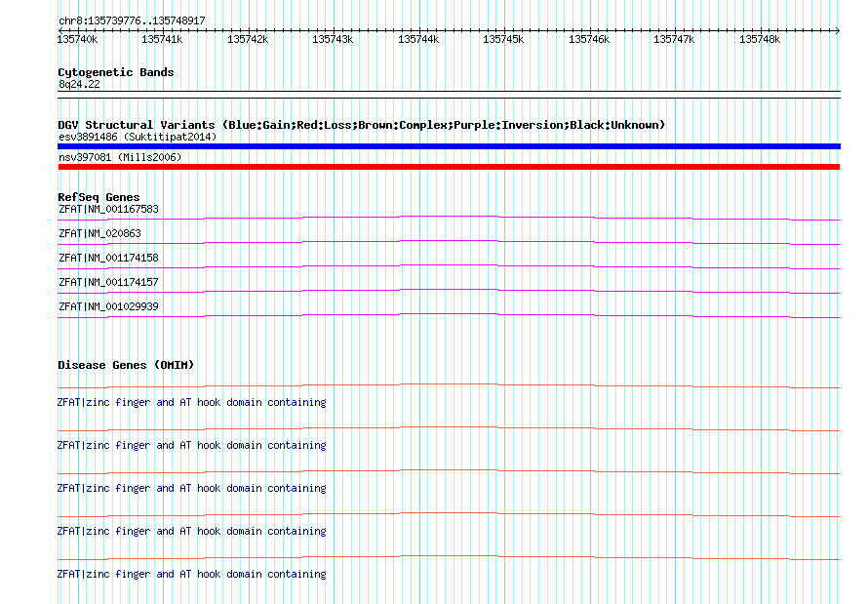Open transcript ZFAT|NM_001174158

click(x=108, y=258)
